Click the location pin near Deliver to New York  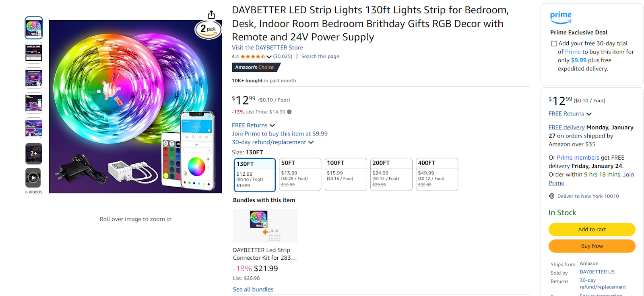point(551,196)
